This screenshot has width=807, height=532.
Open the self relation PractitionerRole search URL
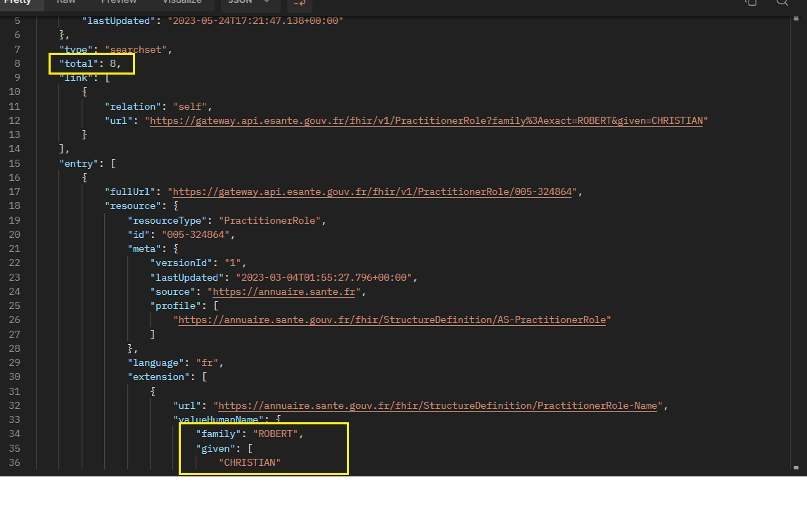point(426,121)
